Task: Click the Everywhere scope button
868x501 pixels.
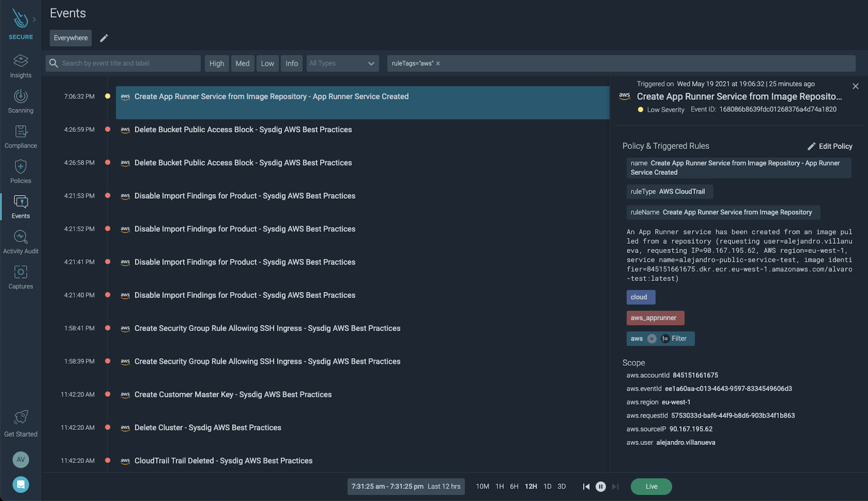Action: point(70,38)
